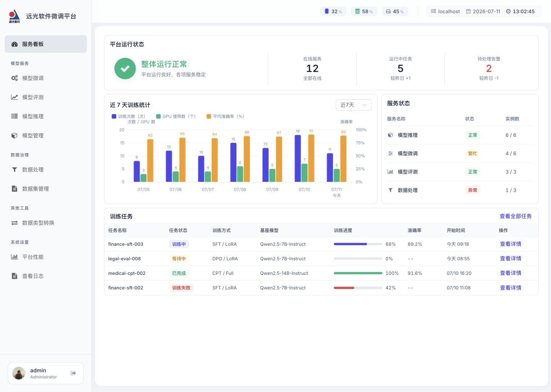The width and height of the screenshot is (551, 392).
Task: Click the logout icon beside admin
Action: coord(73,373)
